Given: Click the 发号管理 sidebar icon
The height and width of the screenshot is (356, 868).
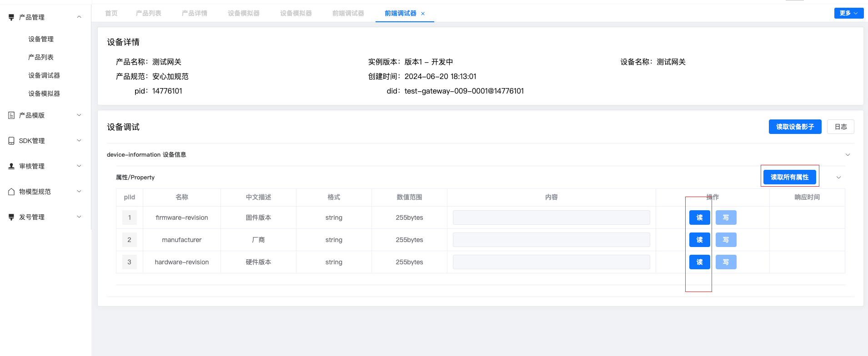Looking at the screenshot, I should pyautogui.click(x=11, y=217).
